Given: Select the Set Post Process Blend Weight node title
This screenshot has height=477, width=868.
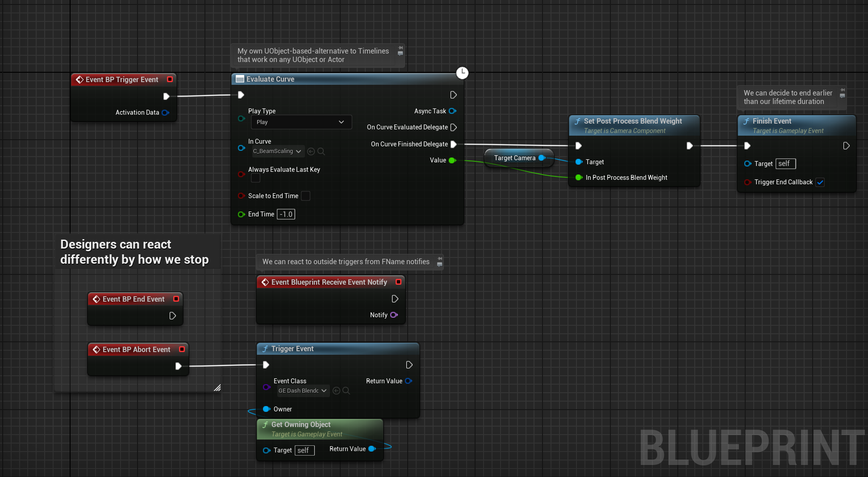Looking at the screenshot, I should tap(633, 121).
